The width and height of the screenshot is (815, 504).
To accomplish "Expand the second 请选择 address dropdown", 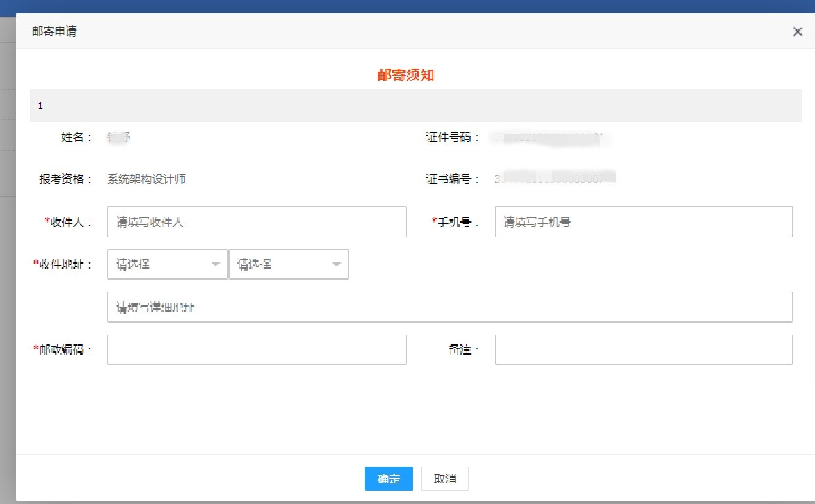I will coord(289,264).
